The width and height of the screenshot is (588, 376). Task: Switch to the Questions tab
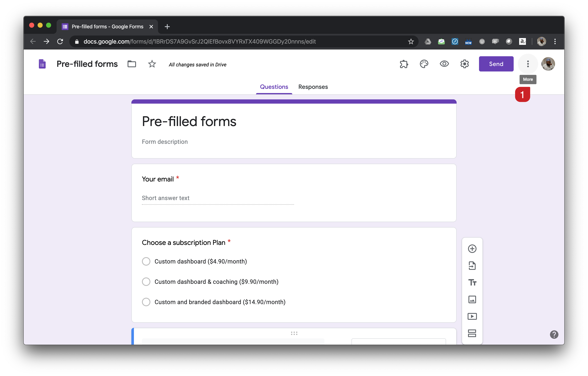click(x=274, y=87)
